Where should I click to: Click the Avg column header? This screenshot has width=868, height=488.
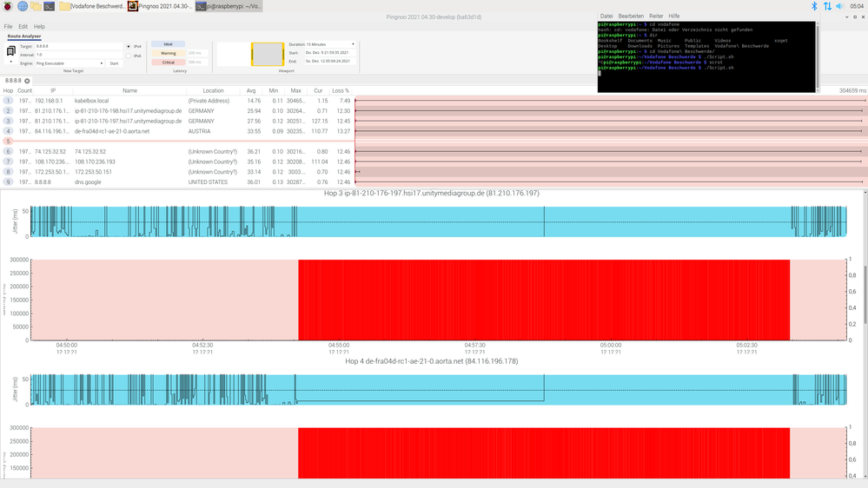251,90
